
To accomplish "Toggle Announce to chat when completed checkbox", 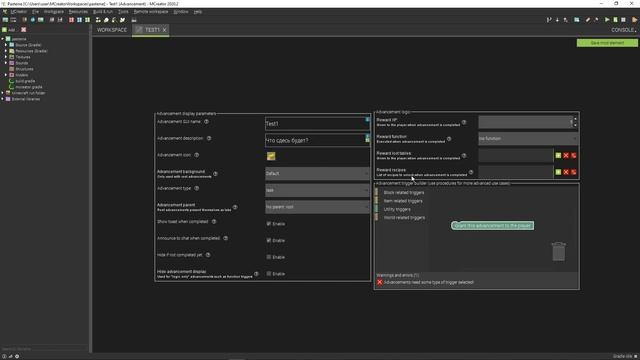I will [269, 240].
